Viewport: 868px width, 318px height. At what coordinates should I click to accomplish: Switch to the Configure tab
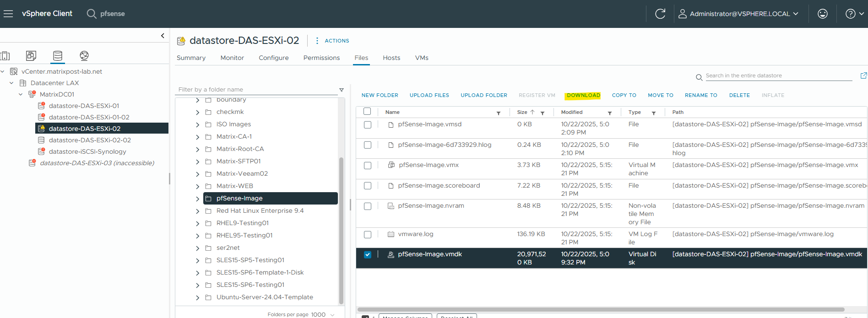point(273,58)
